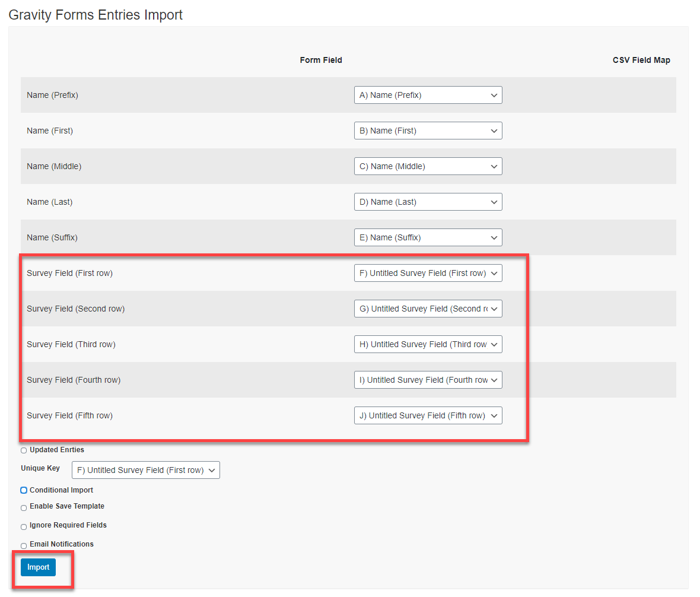This screenshot has height=597, width=700.
Task: Open Survey Field (Fourth row) mapping dropdown
Action: (x=428, y=380)
